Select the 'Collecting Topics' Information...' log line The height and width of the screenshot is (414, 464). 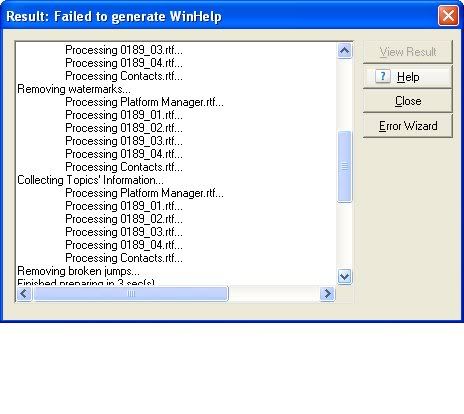(90, 180)
